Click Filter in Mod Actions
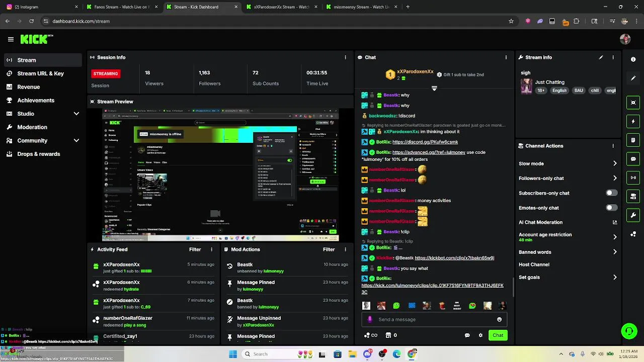Viewport: 644px width, 362px height. tap(329, 249)
